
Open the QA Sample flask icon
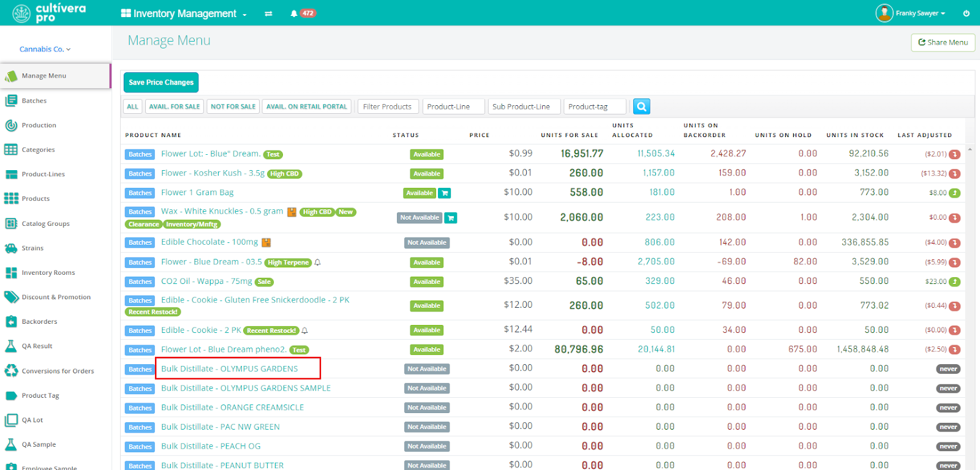(x=10, y=444)
